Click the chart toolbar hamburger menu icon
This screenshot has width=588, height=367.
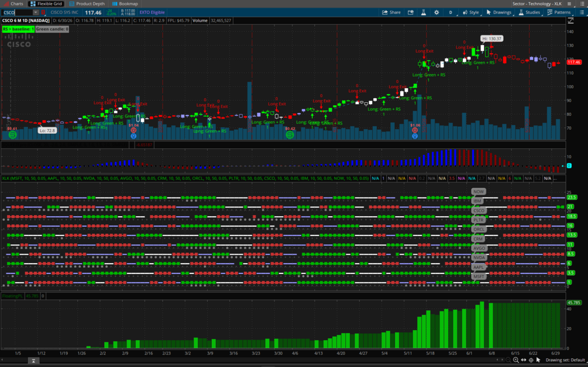[582, 12]
